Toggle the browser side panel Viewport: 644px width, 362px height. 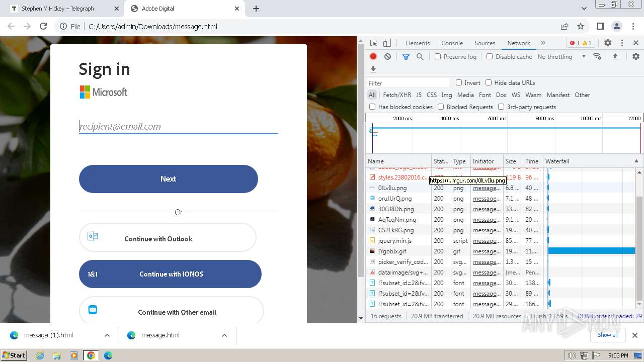pos(601,26)
